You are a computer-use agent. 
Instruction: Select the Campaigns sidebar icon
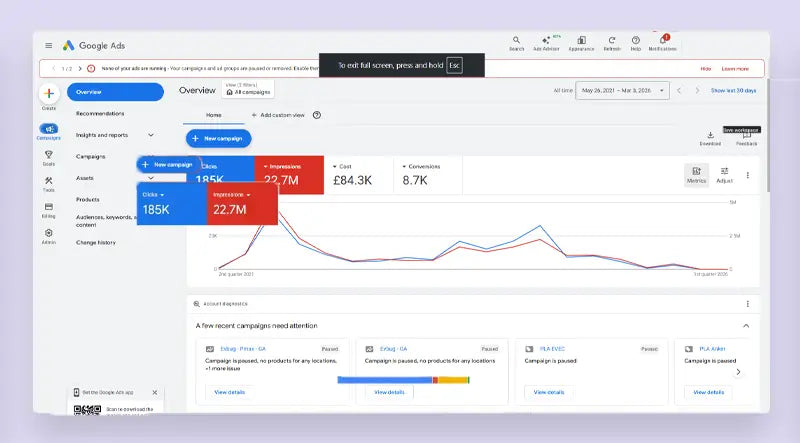click(x=49, y=129)
